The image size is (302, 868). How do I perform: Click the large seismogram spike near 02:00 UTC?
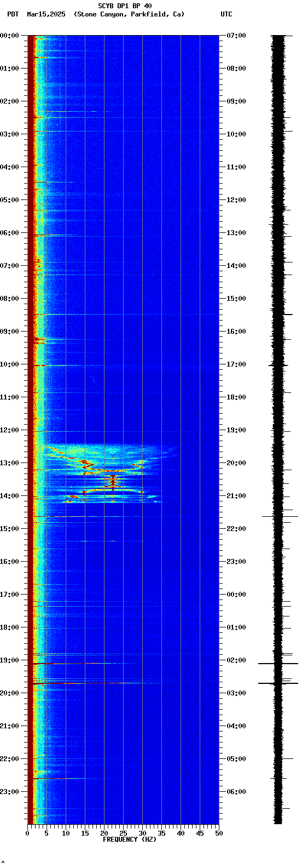278,664
